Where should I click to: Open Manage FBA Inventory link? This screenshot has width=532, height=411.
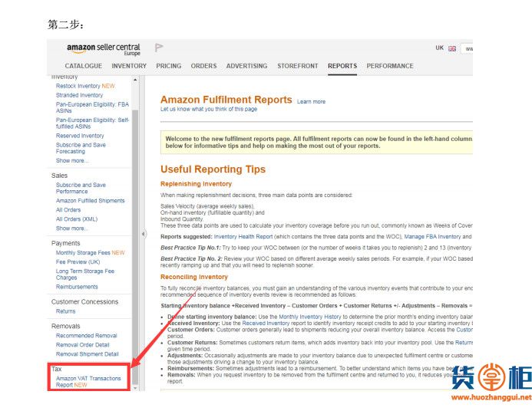click(x=432, y=236)
